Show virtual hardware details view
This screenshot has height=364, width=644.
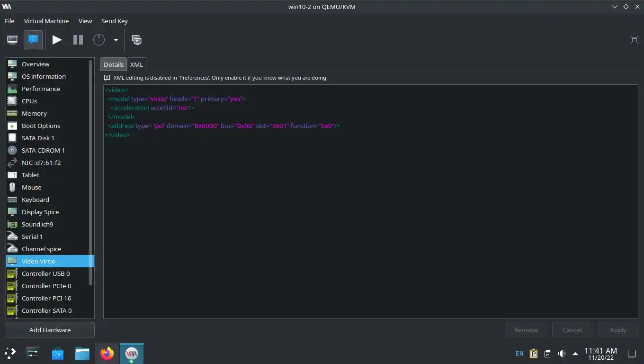[33, 40]
